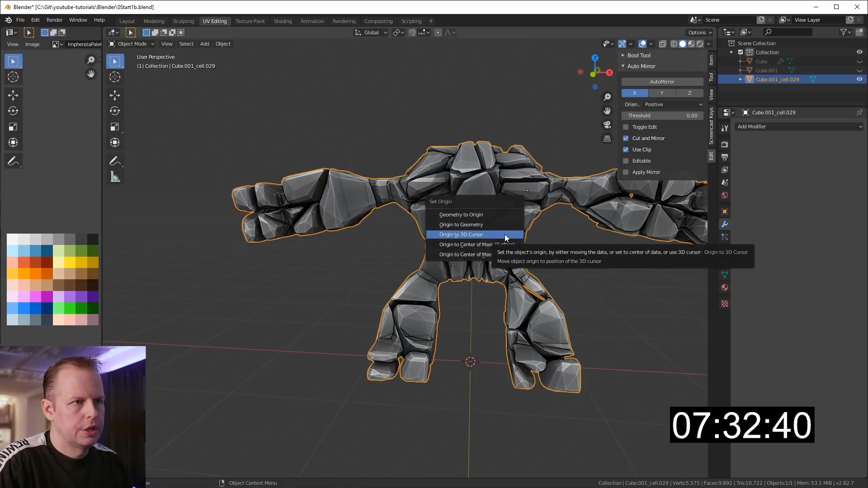868x488 pixels.
Task: Select the Measure tool in the viewport toolbar
Action: (115, 177)
